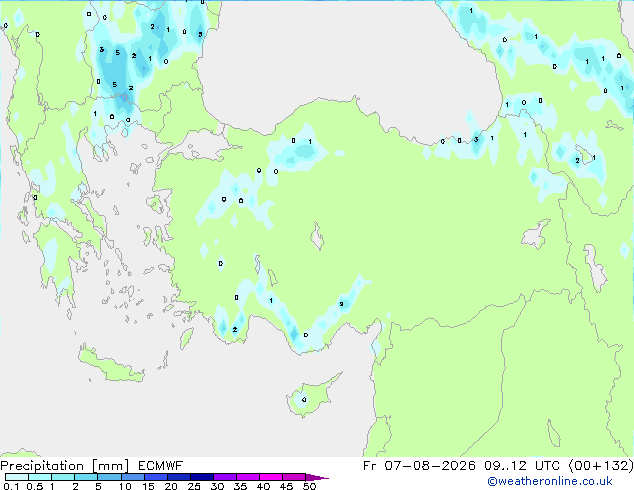Click the "0.5" legend scale number
Viewport: 634px width, 490px height.
pos(35,486)
